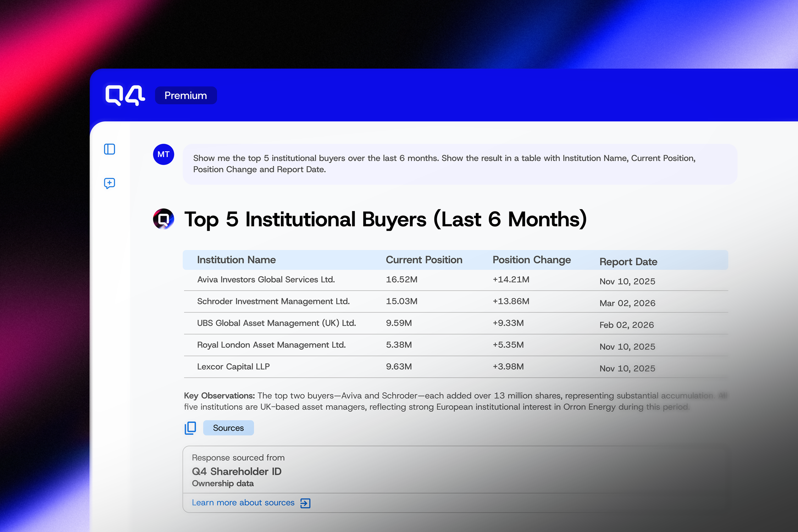Click the Feb 02, 2026 report date
The image size is (798, 532).
[627, 325]
